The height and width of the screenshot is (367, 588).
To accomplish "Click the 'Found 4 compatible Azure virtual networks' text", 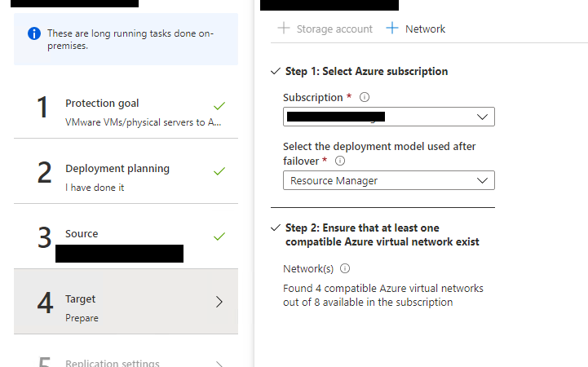I will (x=382, y=295).
